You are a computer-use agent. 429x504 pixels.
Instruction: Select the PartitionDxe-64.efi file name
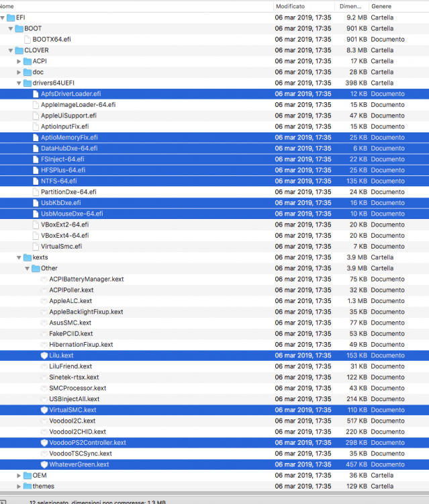68,192
